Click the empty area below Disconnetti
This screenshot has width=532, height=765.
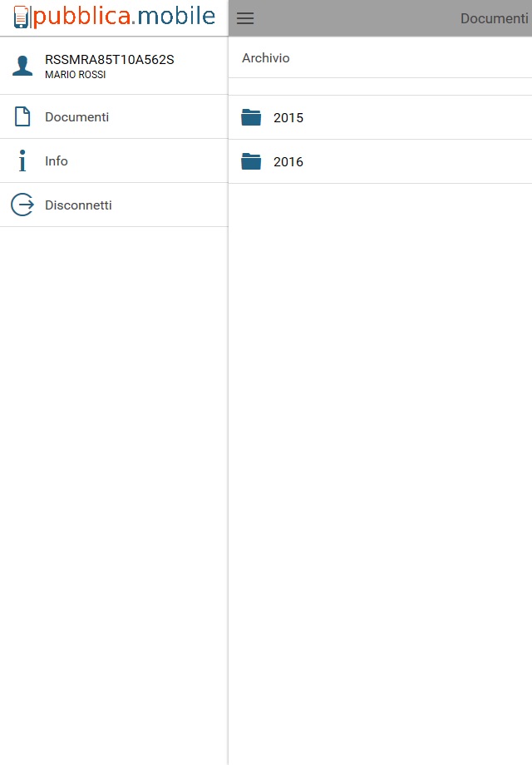tap(114, 496)
